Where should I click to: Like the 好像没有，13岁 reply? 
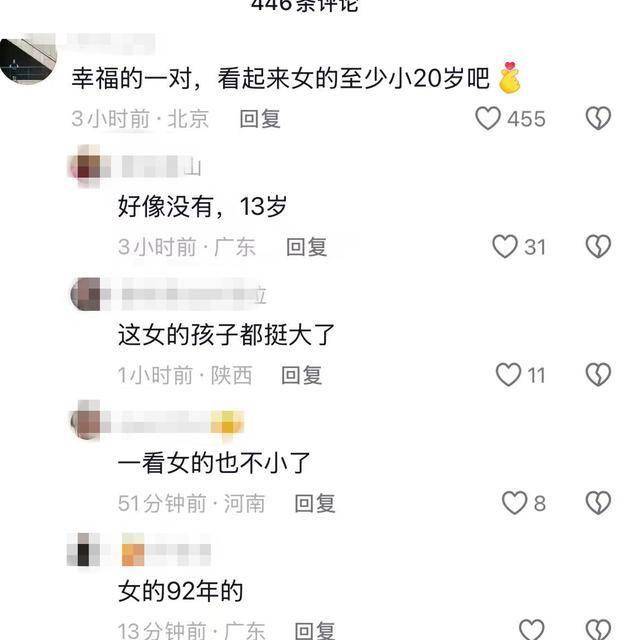pos(504,247)
